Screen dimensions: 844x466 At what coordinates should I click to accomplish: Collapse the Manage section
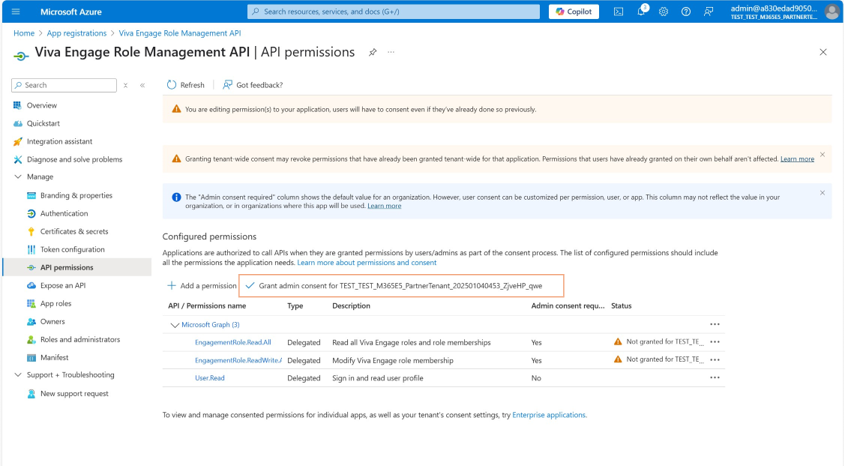pyautogui.click(x=18, y=176)
